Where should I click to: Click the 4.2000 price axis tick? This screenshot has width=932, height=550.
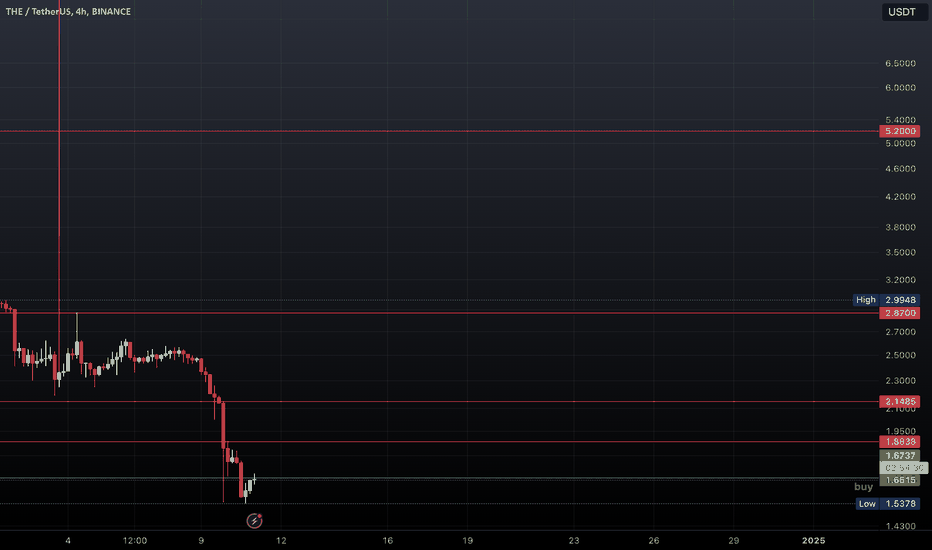coord(900,197)
